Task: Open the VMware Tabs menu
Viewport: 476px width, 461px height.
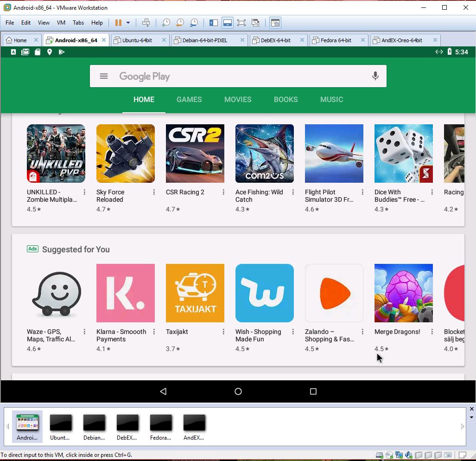Action: pyautogui.click(x=78, y=23)
